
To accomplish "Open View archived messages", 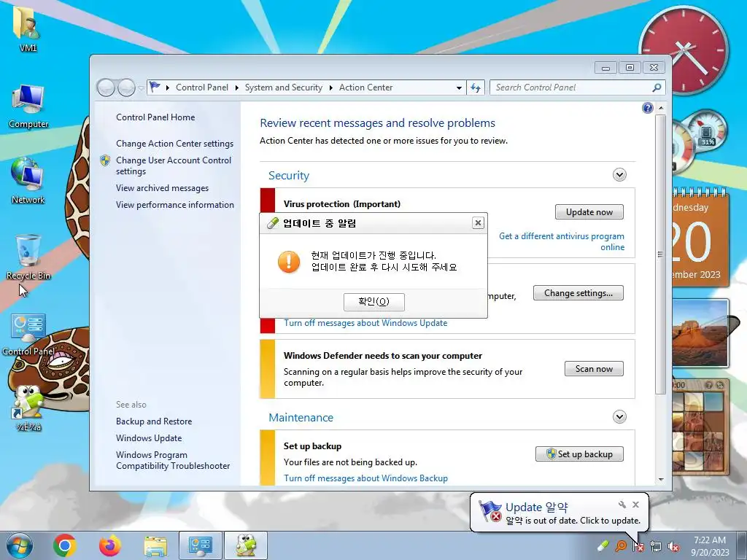I will 163,188.
